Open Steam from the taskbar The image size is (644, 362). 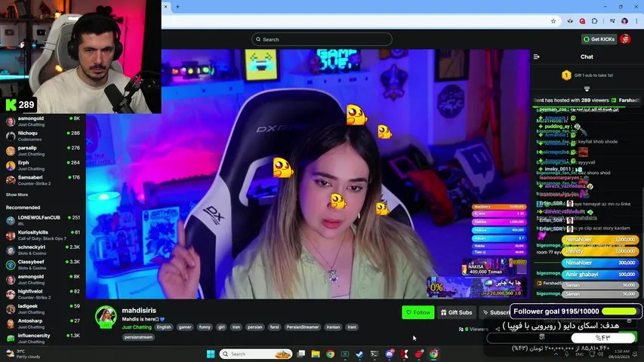tap(359, 354)
